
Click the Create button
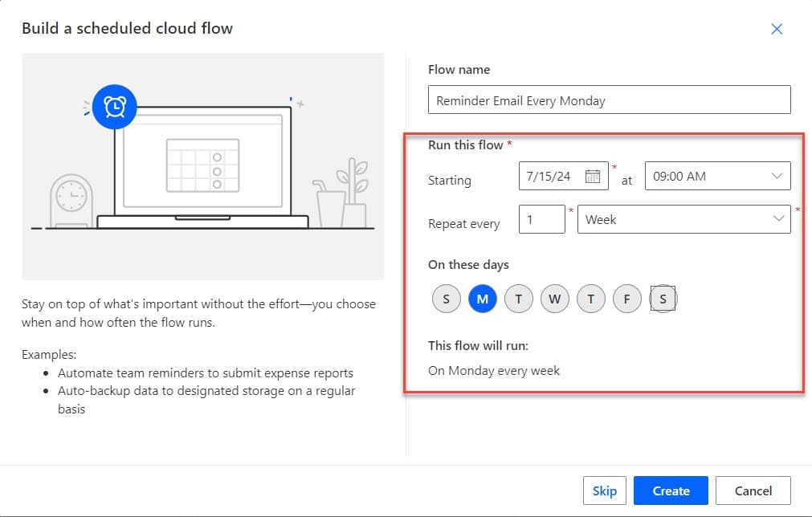(x=671, y=491)
